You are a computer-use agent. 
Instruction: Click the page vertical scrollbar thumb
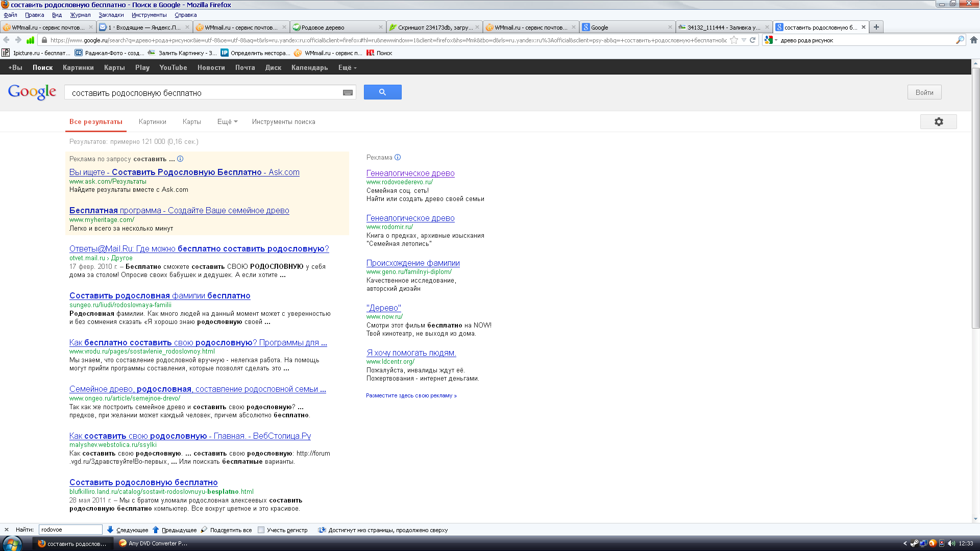975,198
